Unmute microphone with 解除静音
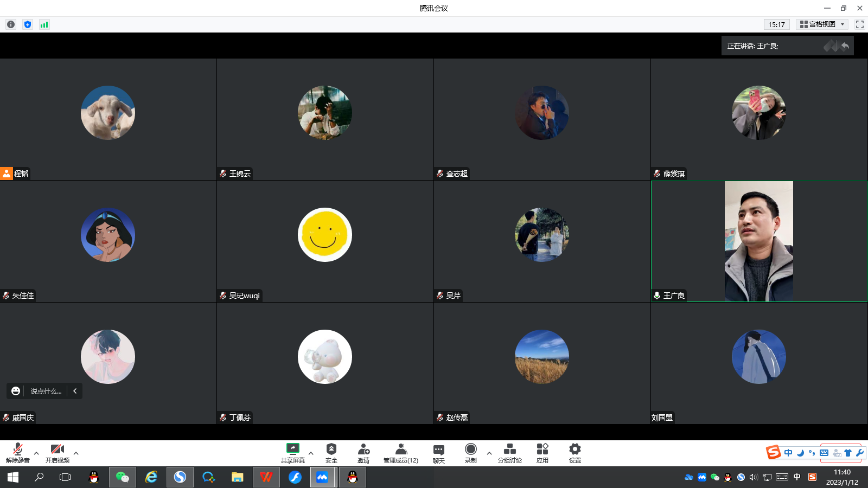 tap(18, 453)
